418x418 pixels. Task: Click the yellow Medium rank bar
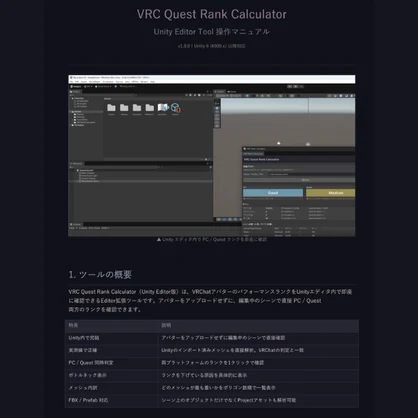331,193
